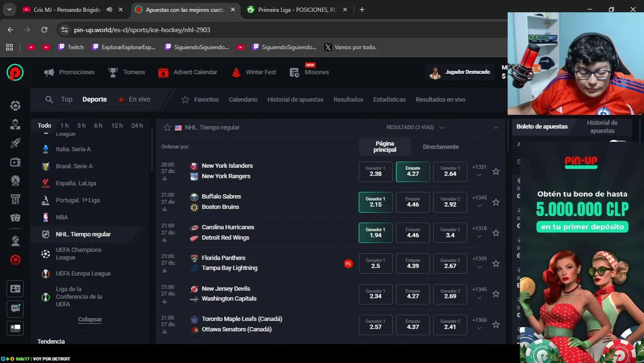Open the Chrome apps grid icon
The image size is (644, 363).
(x=9, y=47)
